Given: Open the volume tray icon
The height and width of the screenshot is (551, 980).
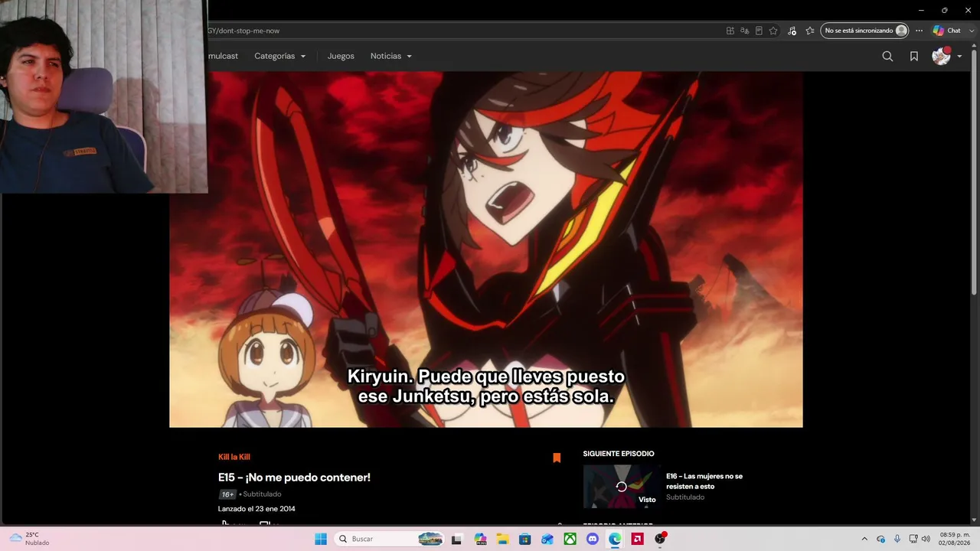Looking at the screenshot, I should click(926, 539).
